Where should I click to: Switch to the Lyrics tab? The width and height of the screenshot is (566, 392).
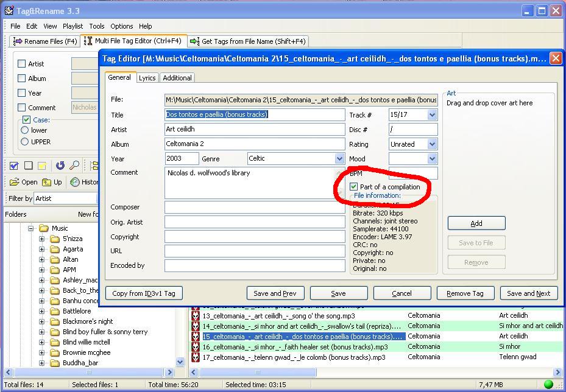coord(147,78)
